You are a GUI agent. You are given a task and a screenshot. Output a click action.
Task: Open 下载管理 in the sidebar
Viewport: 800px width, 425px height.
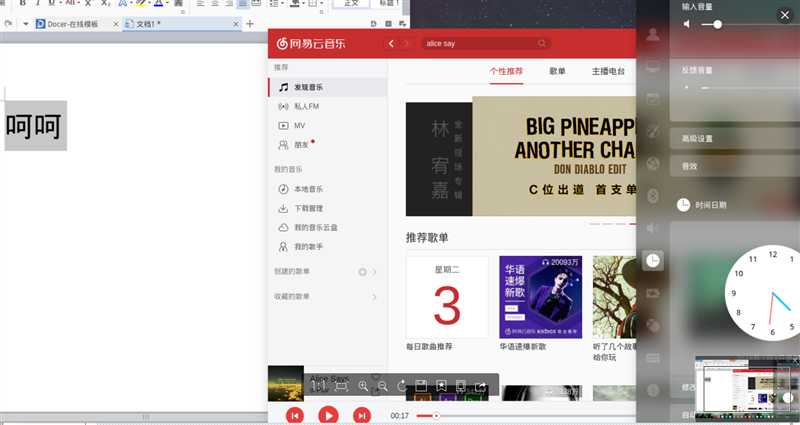[x=328, y=208]
